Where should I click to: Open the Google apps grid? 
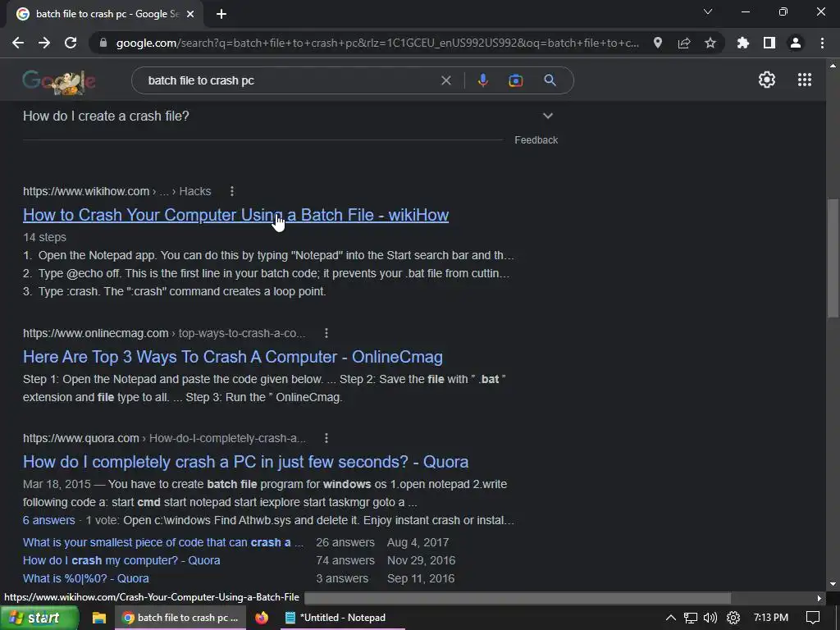(x=805, y=80)
